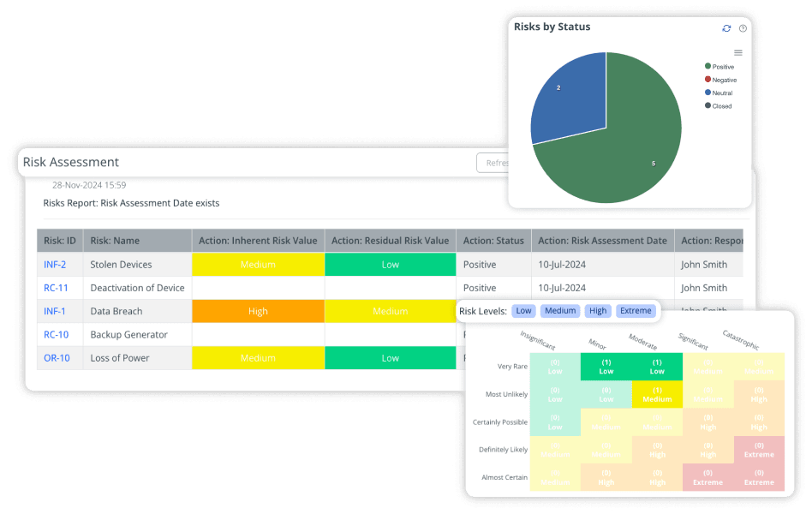Enable the Low risk level filter
The height and width of the screenshot is (514, 812).
(523, 311)
